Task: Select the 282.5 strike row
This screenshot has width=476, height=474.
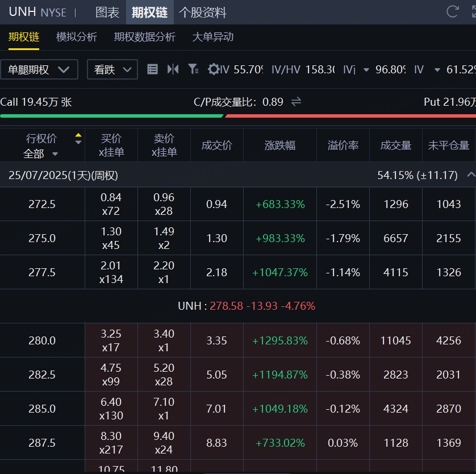Action: pos(238,375)
